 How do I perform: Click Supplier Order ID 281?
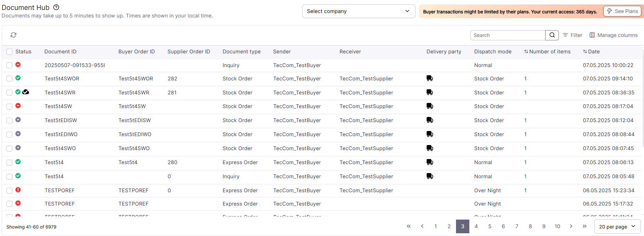coord(172,93)
